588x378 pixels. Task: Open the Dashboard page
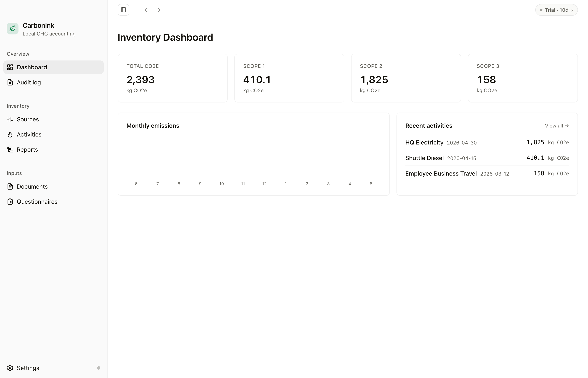(54, 67)
